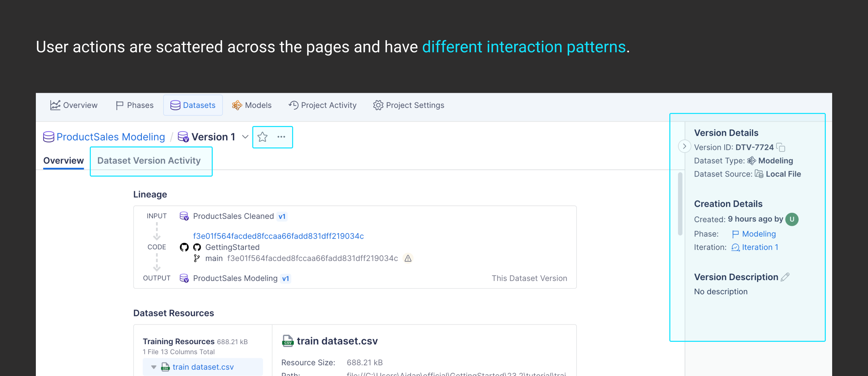Click the user avatar U in Creation Details
The height and width of the screenshot is (376, 868).
click(x=792, y=219)
